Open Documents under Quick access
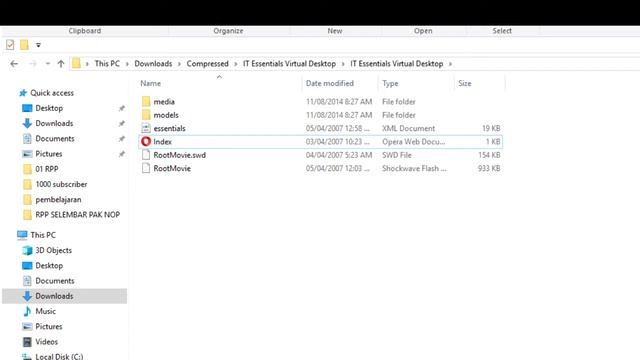Screen dimensions: 640x360 click(55, 138)
